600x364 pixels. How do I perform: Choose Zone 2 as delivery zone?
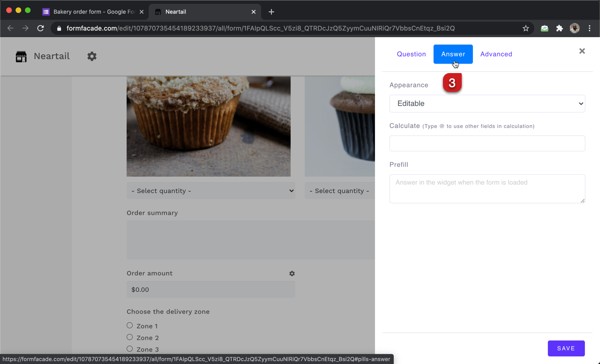click(x=129, y=337)
